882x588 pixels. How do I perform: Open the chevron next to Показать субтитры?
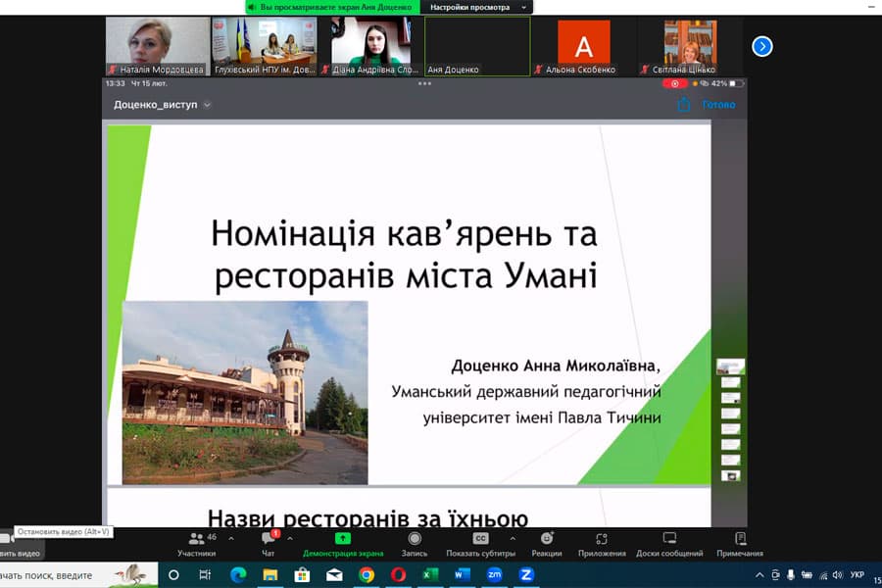coord(511,537)
